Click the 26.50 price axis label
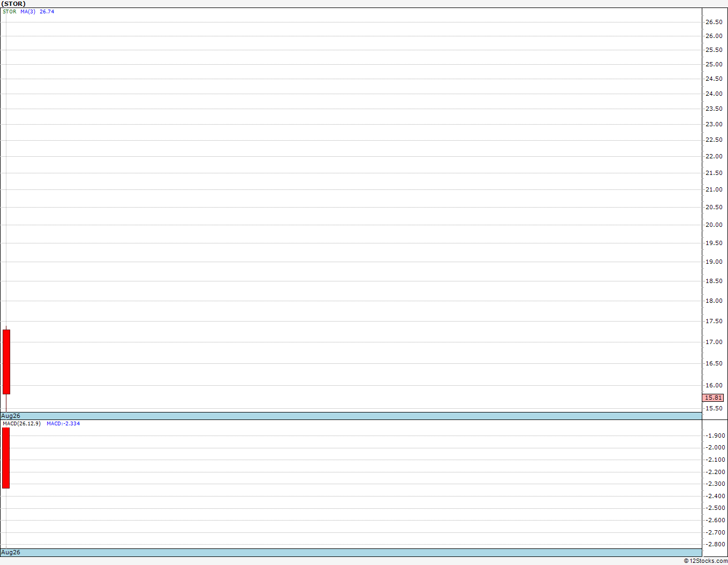The height and width of the screenshot is (565, 728). coord(714,22)
